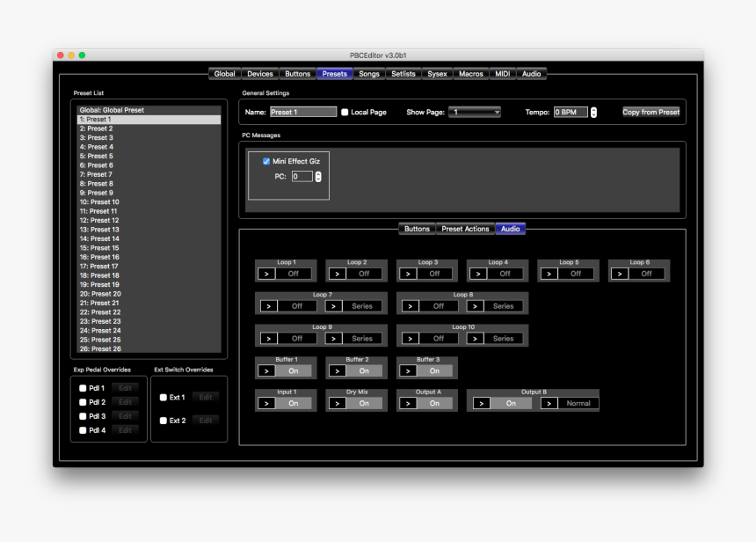Open the top Audio tab

pos(531,74)
